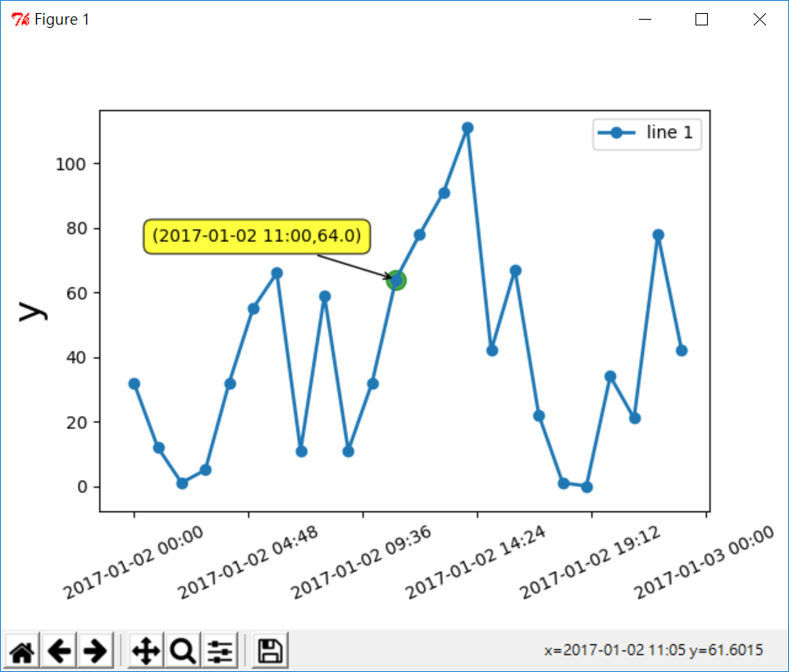Screen dimensions: 789x672
Task: Click the line 1 legend entry
Action: [x=648, y=133]
